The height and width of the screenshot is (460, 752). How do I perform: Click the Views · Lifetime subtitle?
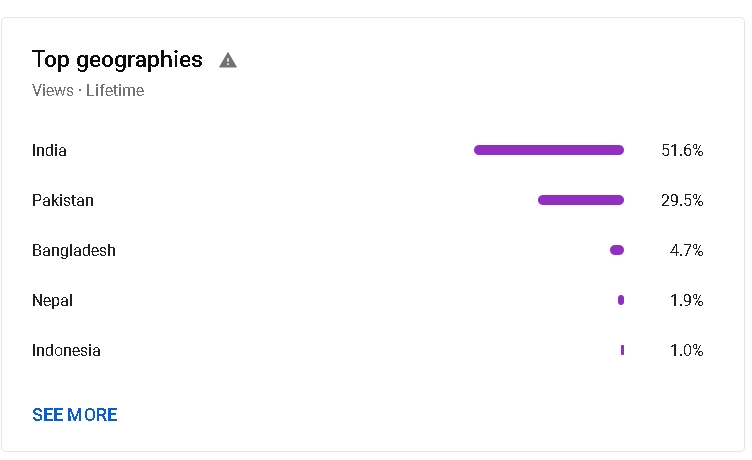[x=88, y=91]
